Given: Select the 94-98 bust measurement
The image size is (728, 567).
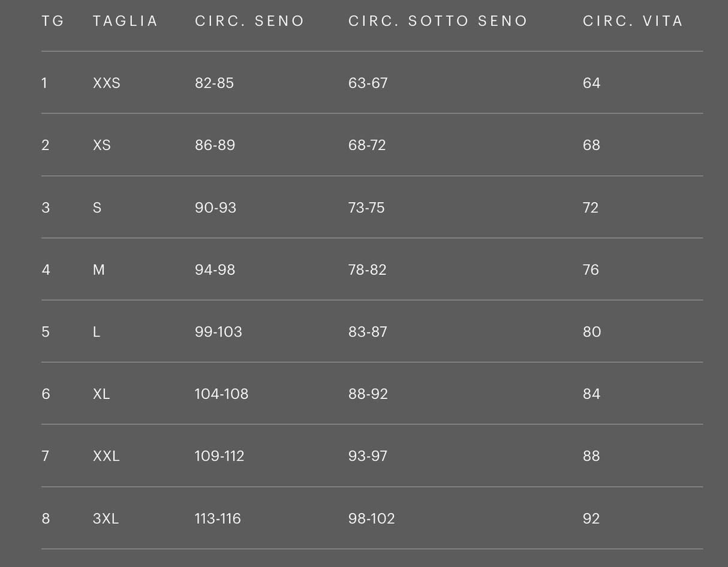Looking at the screenshot, I should click(x=215, y=270).
